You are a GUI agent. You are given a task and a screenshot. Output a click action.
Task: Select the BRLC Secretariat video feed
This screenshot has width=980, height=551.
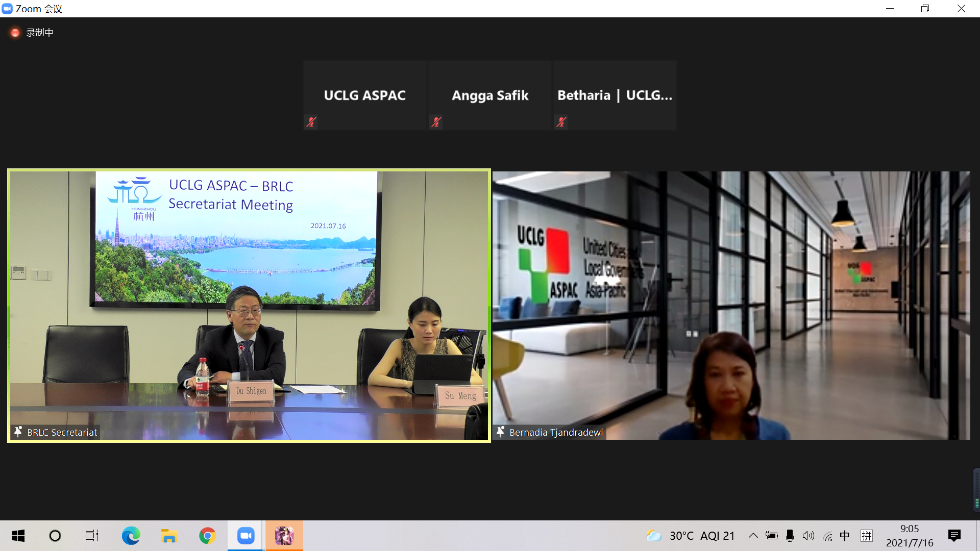click(x=249, y=305)
